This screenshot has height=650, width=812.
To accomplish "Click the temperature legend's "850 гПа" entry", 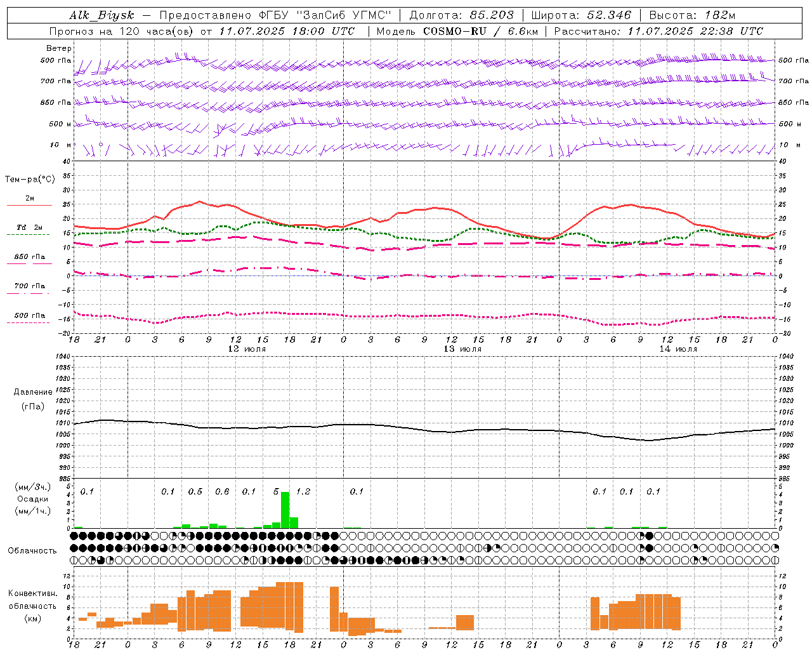I will pos(30,257).
